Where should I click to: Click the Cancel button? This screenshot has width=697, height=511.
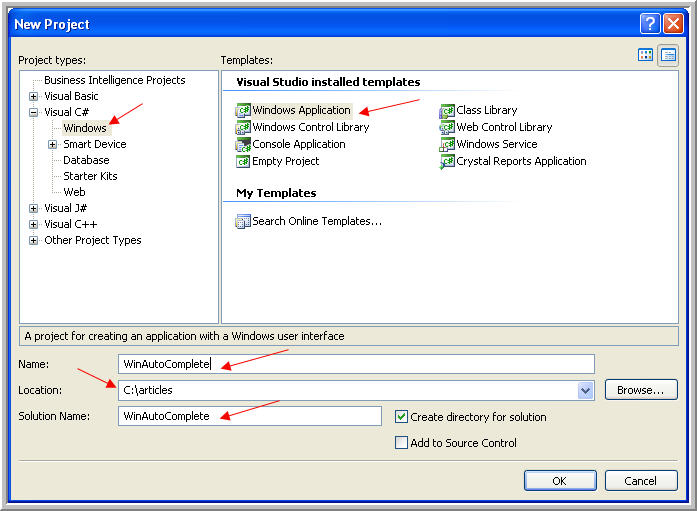641,481
